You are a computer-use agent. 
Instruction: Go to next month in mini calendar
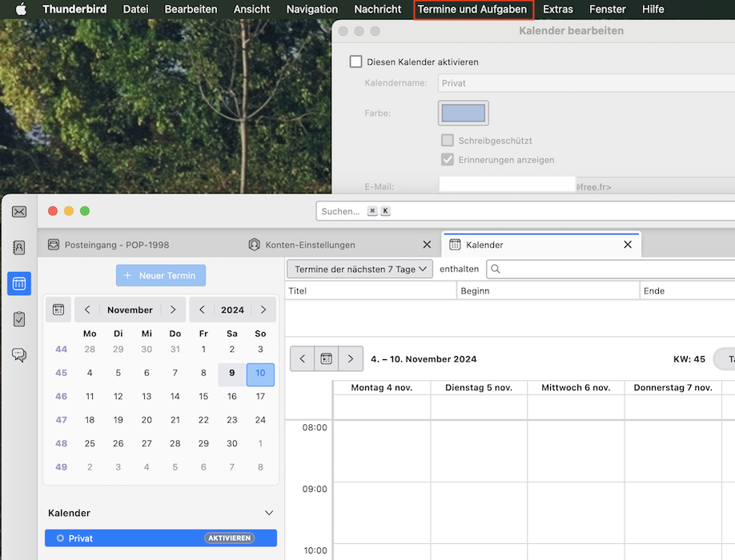tap(173, 310)
